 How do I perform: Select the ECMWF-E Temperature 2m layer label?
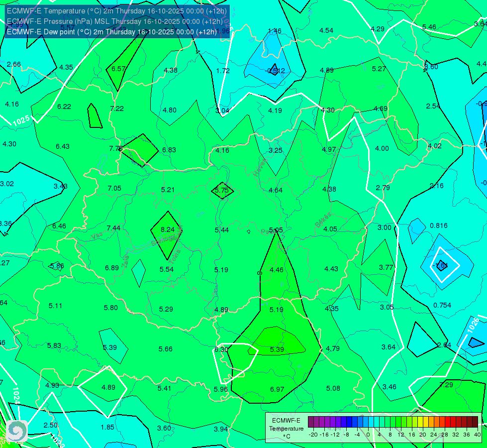(117, 11)
